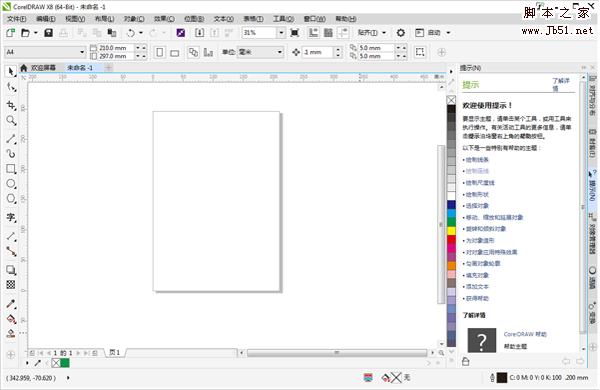Select the Polygon tool
Viewport: 600px width, 390px height.
(11, 199)
